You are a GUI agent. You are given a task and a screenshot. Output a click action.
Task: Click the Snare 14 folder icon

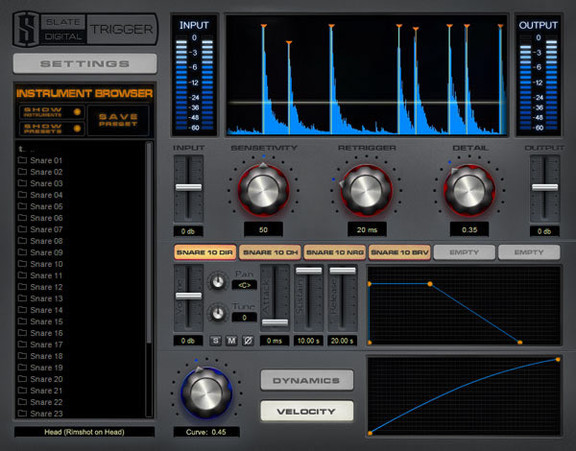[22, 310]
